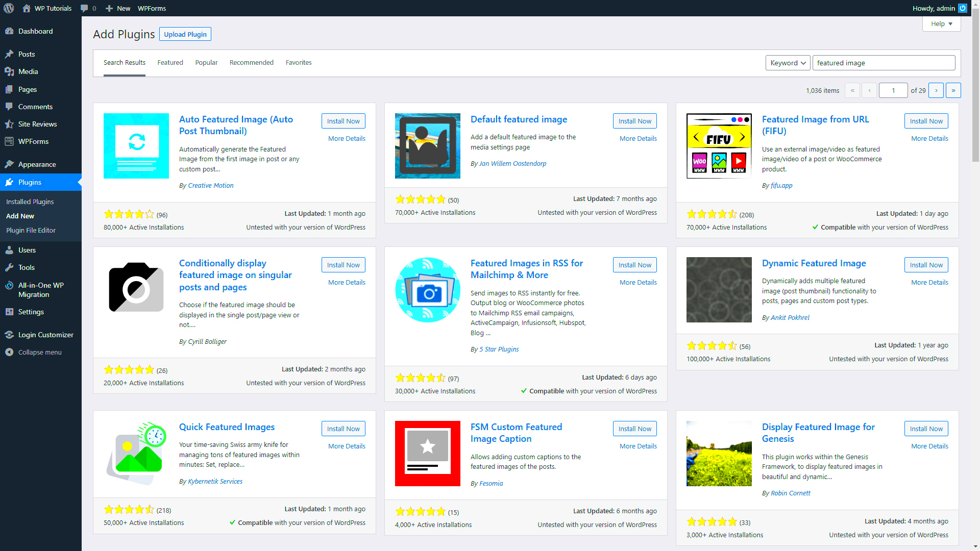Click the WPForms menu icon
Image resolution: width=980 pixels, height=551 pixels.
coord(9,141)
